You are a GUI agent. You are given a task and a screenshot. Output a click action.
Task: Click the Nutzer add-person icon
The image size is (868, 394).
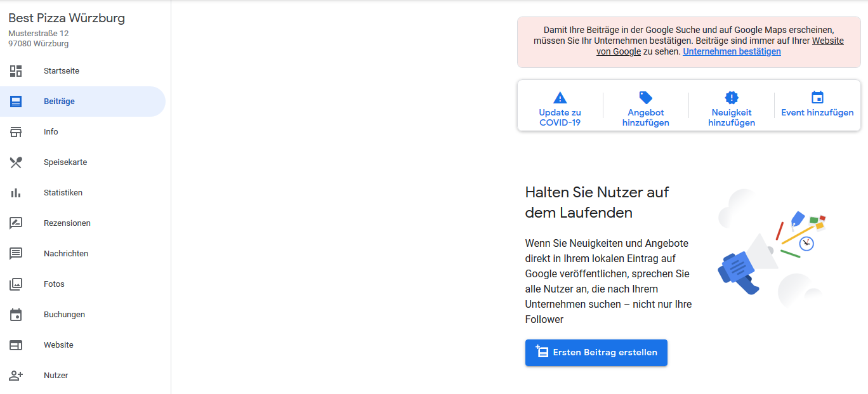[16, 376]
